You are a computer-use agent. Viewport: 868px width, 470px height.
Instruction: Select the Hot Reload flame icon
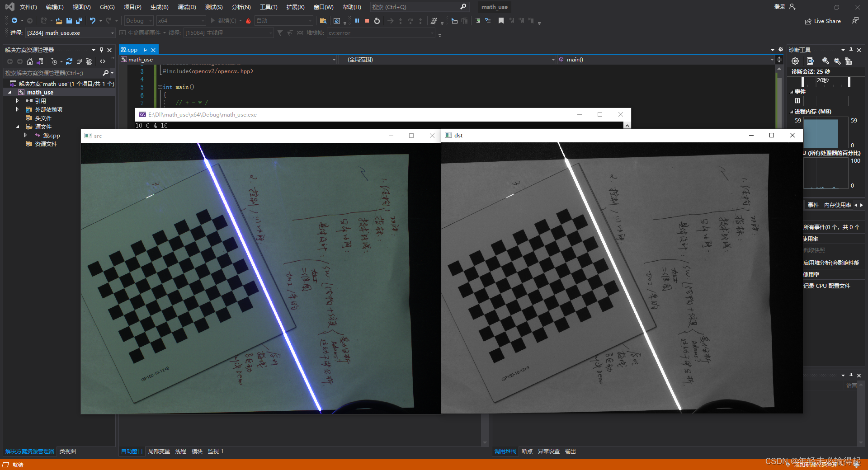click(248, 20)
